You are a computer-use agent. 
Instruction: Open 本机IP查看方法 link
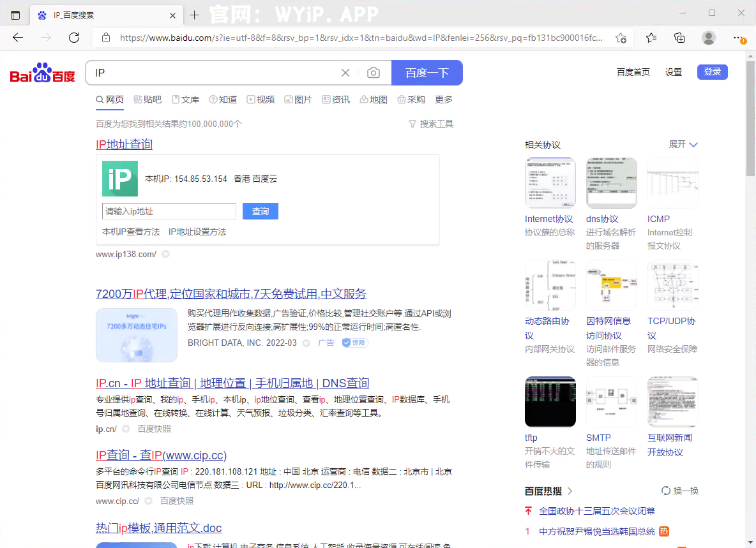[x=131, y=232]
